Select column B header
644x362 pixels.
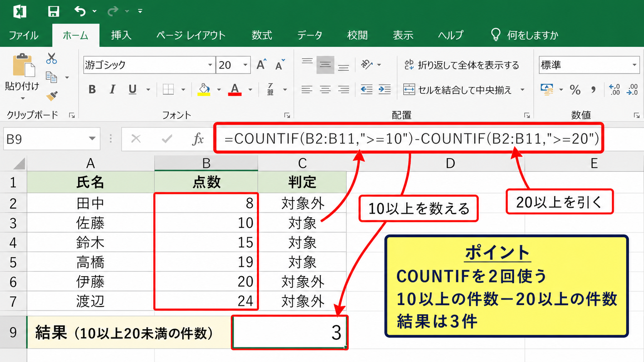[x=206, y=163]
